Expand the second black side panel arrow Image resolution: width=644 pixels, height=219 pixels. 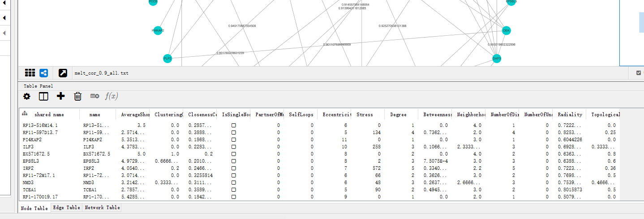click(x=4, y=18)
